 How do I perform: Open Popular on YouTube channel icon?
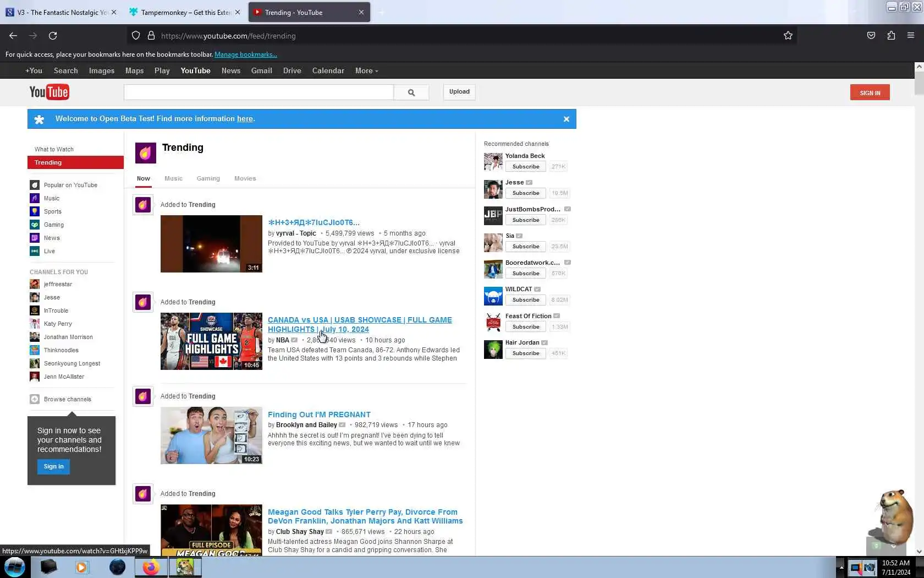tap(35, 185)
